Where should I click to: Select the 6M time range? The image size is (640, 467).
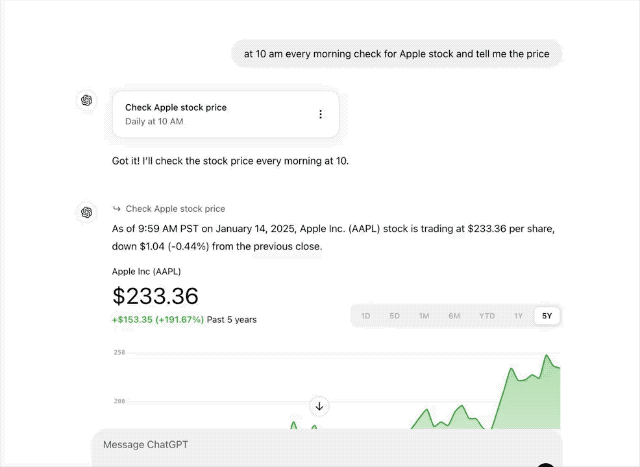455,316
